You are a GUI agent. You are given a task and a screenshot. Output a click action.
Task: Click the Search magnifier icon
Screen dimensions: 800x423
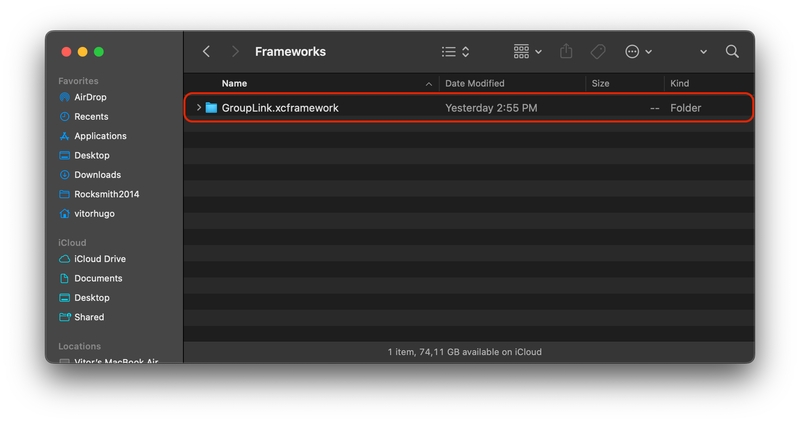(x=732, y=52)
